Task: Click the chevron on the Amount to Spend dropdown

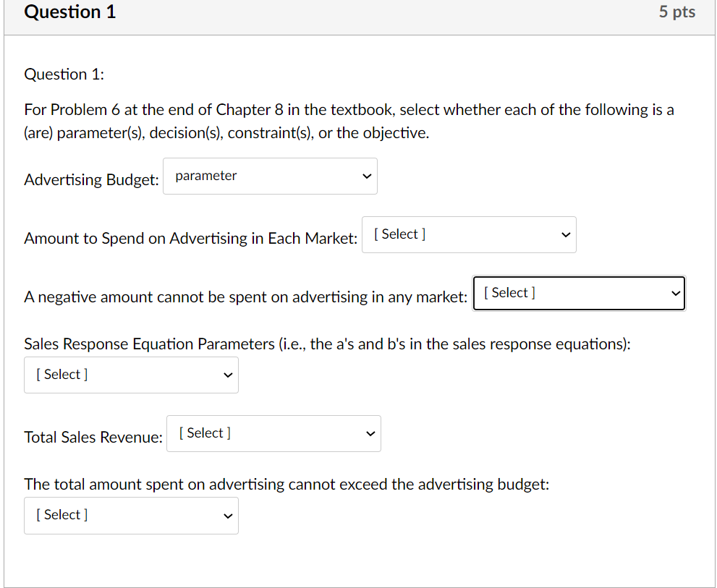Action: pyautogui.click(x=565, y=234)
